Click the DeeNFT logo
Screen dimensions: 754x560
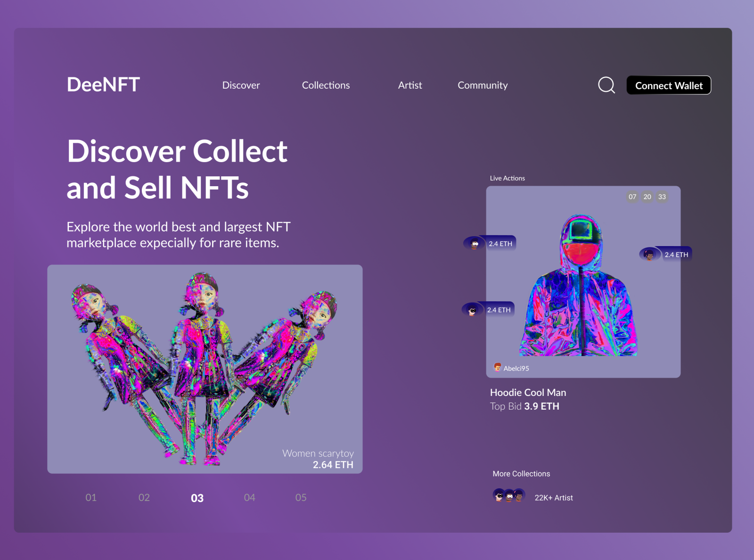click(103, 85)
